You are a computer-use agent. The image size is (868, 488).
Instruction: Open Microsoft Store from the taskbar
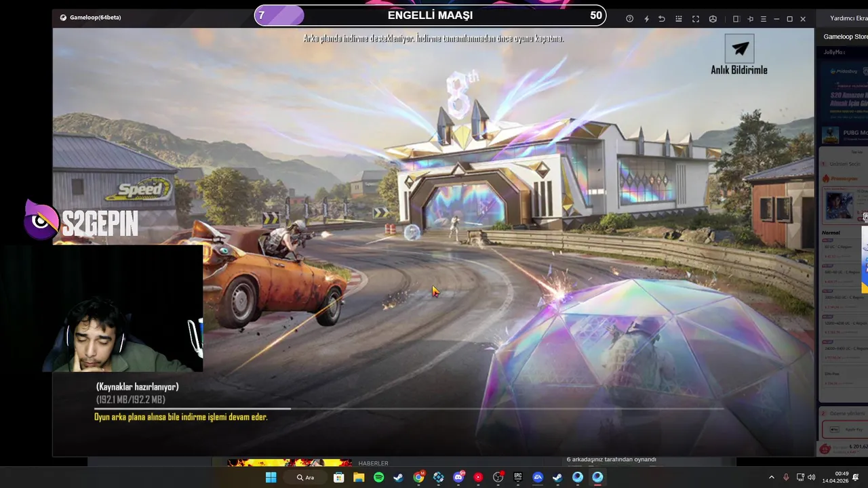[338, 477]
